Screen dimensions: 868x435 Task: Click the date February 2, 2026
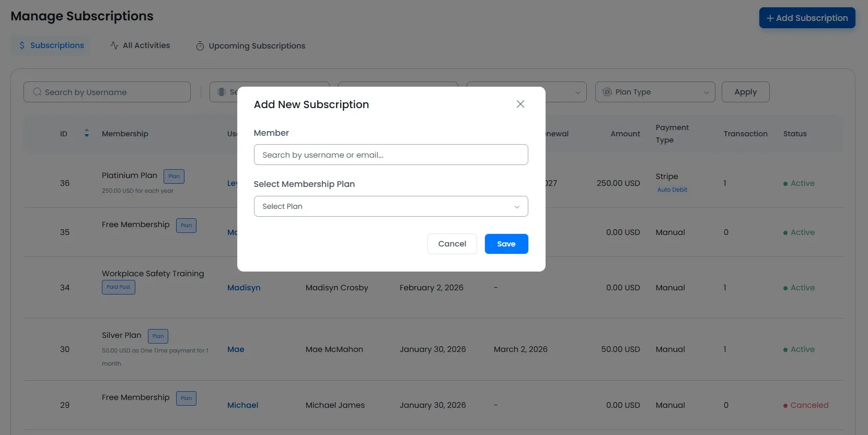[431, 288]
